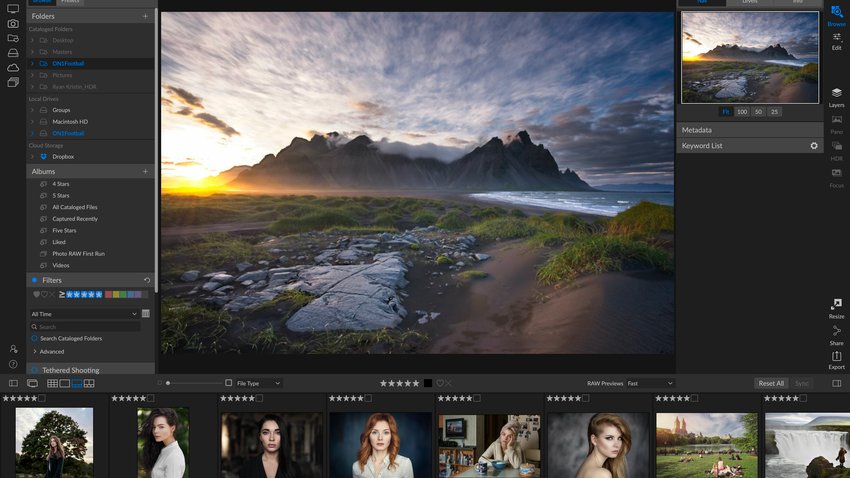This screenshot has width=850, height=478.
Task: Click the Sync button
Action: pos(802,383)
